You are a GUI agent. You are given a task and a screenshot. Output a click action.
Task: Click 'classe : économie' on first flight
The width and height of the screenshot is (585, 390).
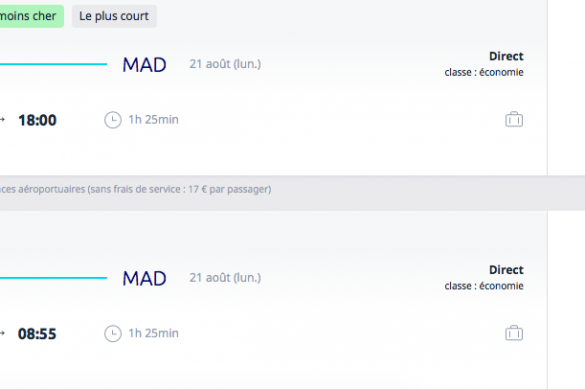(x=484, y=72)
